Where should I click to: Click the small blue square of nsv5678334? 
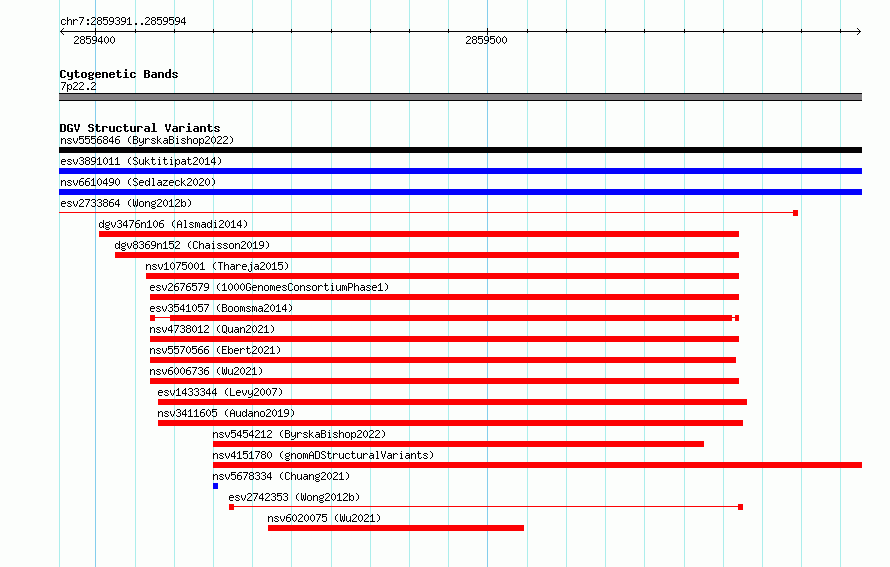point(215,486)
